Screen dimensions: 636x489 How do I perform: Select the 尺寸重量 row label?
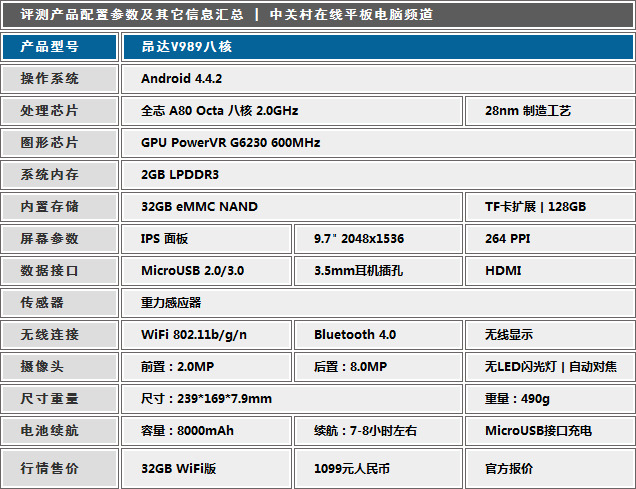[x=60, y=399]
